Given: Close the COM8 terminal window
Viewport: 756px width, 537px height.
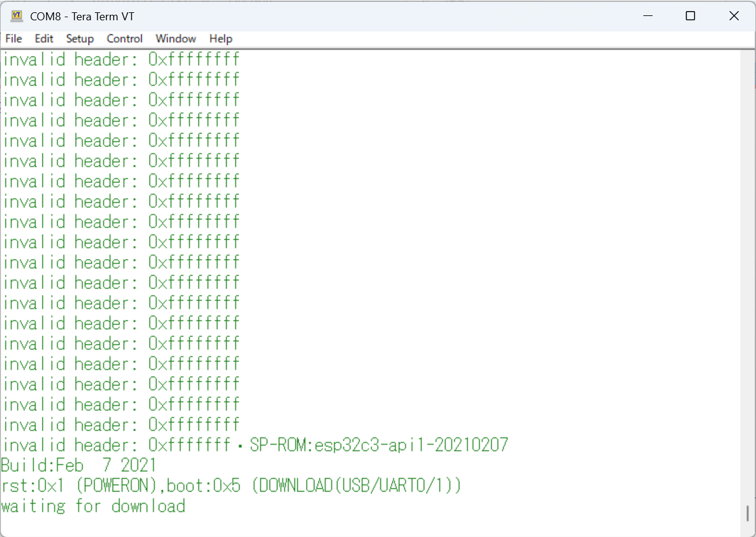Looking at the screenshot, I should [734, 16].
